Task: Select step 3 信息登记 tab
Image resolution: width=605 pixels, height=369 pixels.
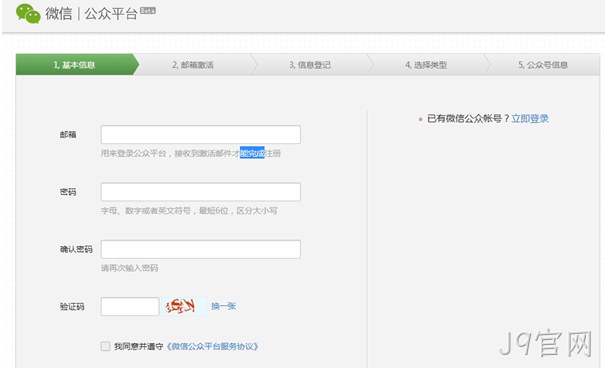Action: pyautogui.click(x=310, y=64)
